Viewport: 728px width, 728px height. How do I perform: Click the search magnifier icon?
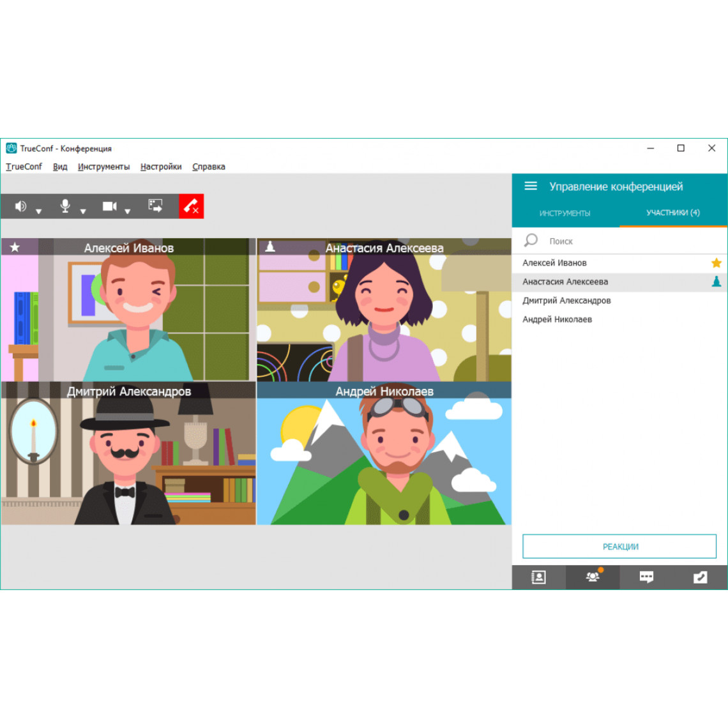click(531, 241)
